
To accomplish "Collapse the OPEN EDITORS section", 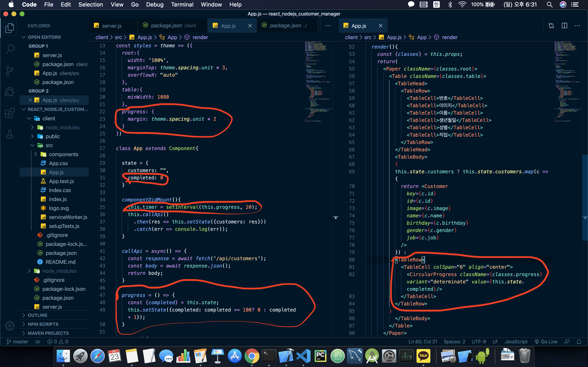I will (x=44, y=37).
